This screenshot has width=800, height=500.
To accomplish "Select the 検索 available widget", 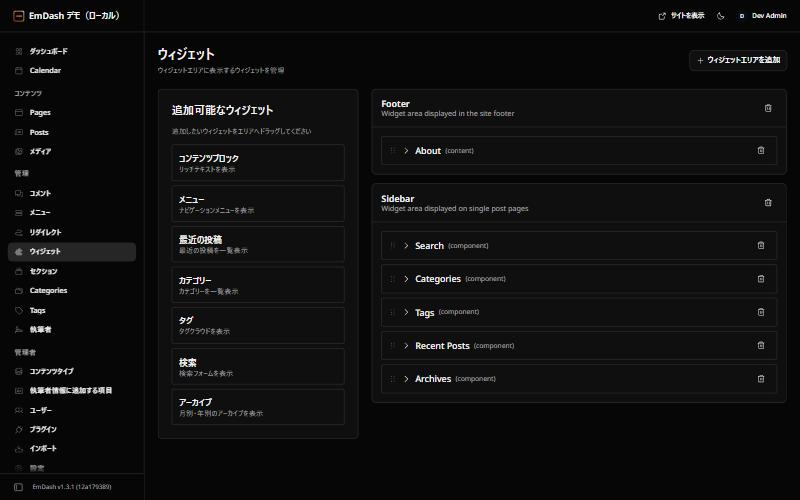I will coord(258,367).
